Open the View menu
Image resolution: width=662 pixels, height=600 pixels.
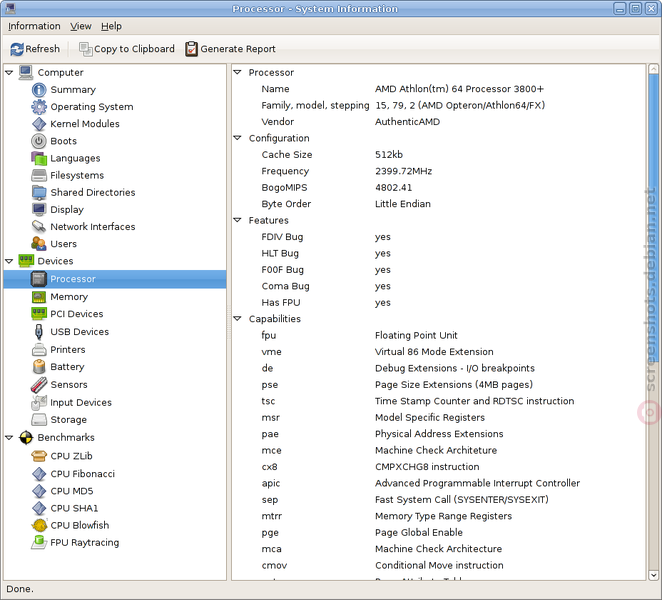(81, 26)
